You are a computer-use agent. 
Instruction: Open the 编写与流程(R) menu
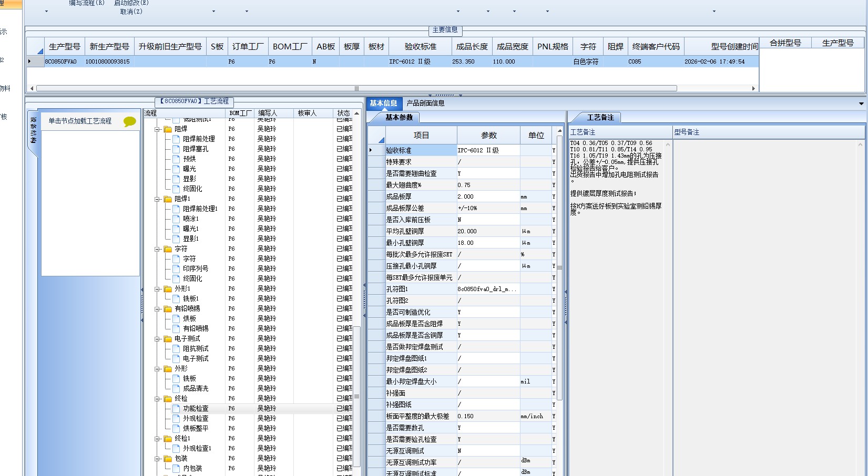coord(87,3)
